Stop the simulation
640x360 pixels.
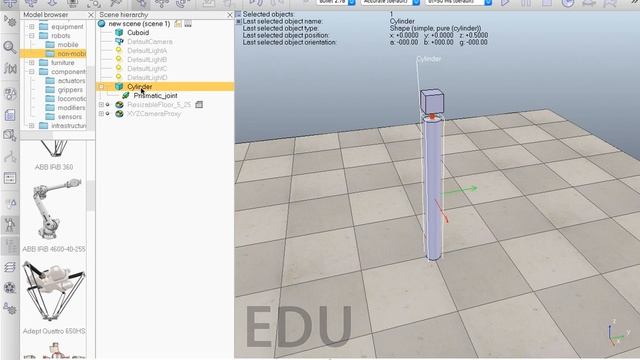(x=547, y=3)
